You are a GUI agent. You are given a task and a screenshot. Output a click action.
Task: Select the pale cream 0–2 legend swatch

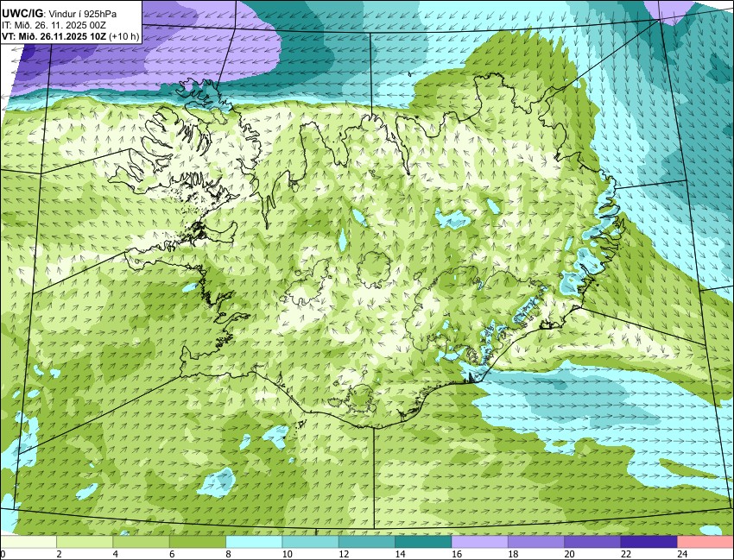pyautogui.click(x=28, y=542)
